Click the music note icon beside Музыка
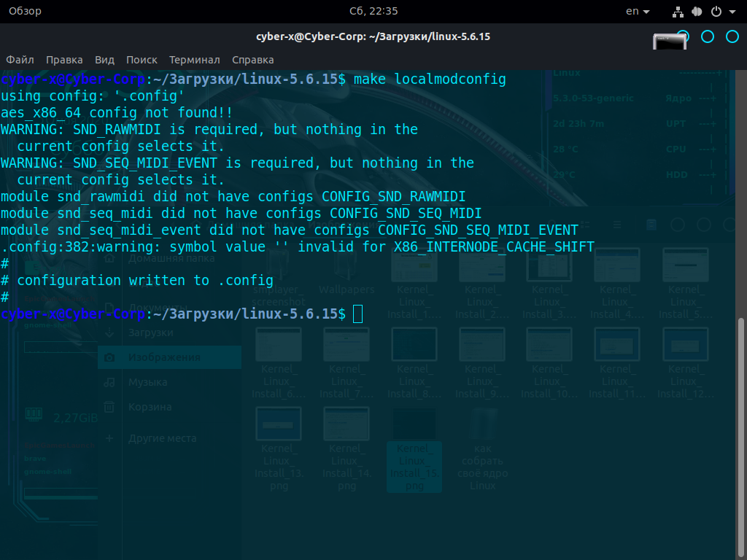This screenshot has width=747, height=560. (109, 382)
